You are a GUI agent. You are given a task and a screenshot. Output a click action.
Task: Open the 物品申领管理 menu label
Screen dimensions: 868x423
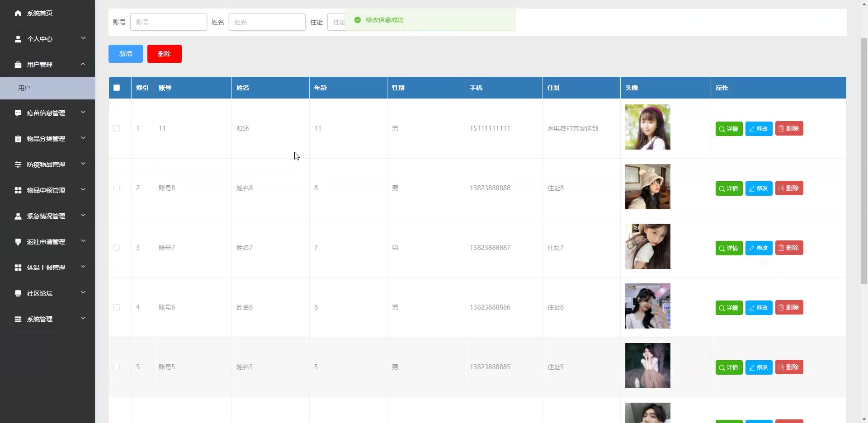(46, 190)
